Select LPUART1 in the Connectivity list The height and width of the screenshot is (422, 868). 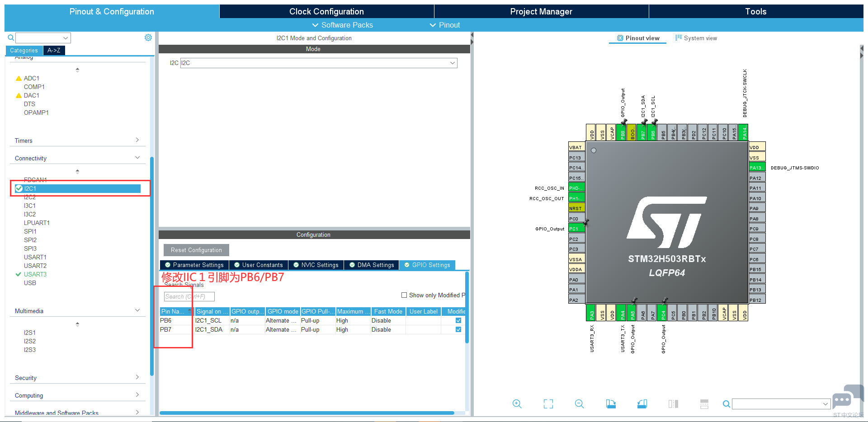(x=37, y=223)
